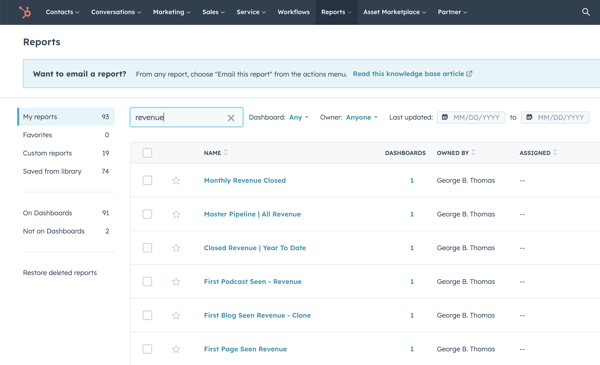Screen dimensions: 600x365
Task: Sort by Assigned column arrows
Action: pyautogui.click(x=555, y=152)
